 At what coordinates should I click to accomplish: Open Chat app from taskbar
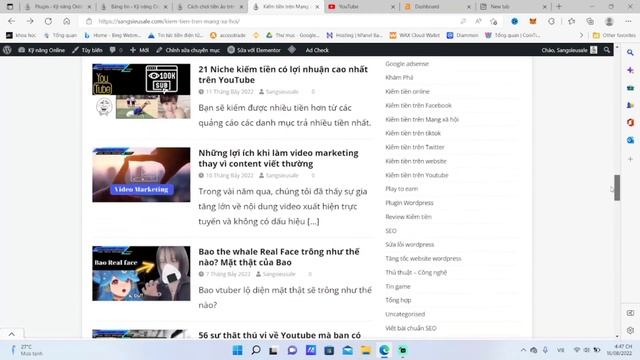tap(292, 350)
